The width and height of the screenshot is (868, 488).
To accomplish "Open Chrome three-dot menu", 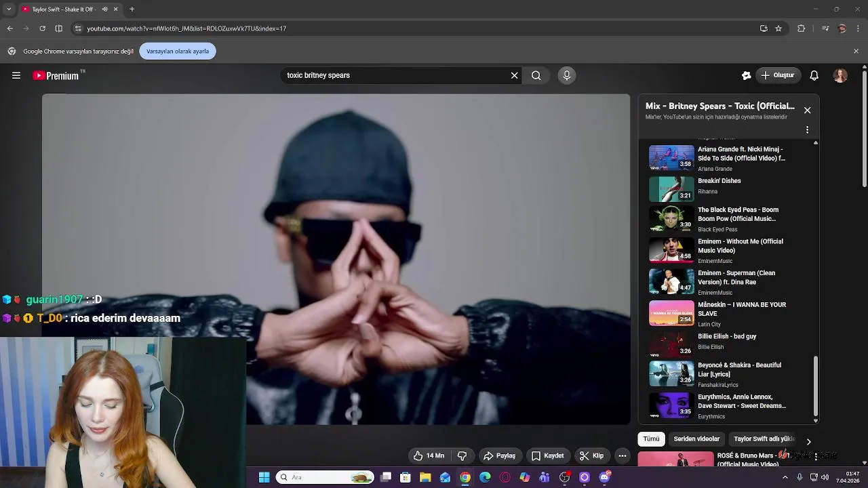I will click(859, 28).
